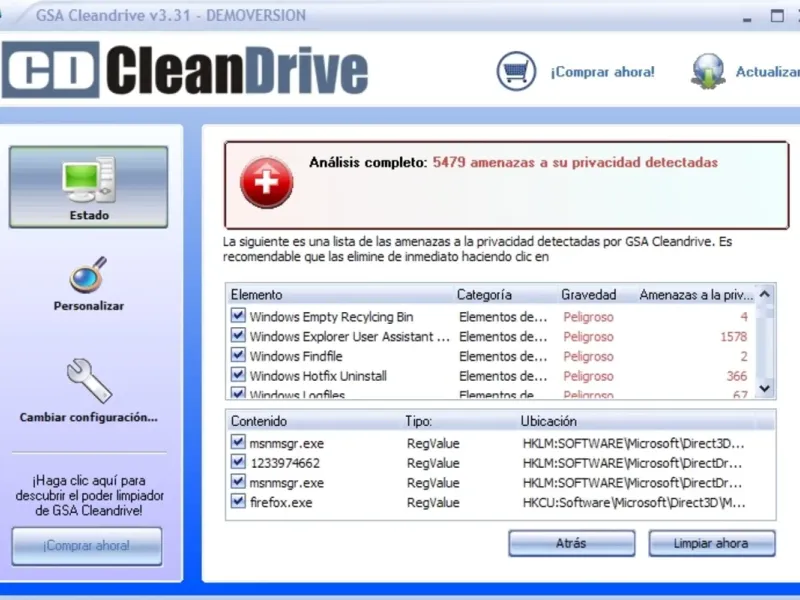Select the Windows Findfile row text
Viewport: 800px width, 600px height.
296,356
